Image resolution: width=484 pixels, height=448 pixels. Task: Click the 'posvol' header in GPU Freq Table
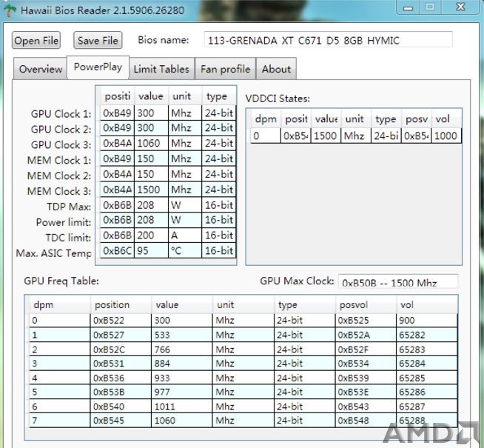point(366,305)
